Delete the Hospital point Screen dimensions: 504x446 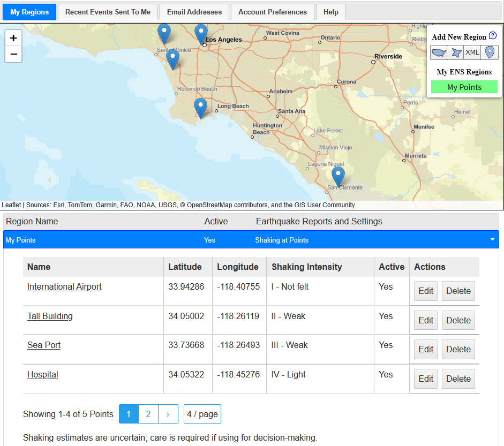click(x=458, y=379)
